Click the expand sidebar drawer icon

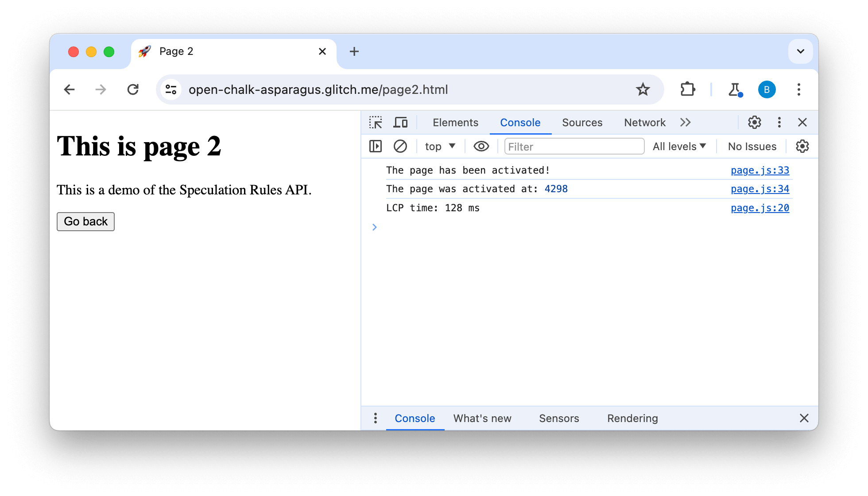click(376, 145)
